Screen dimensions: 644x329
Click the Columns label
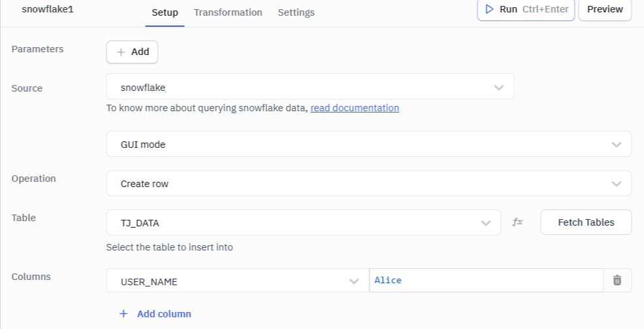click(31, 277)
